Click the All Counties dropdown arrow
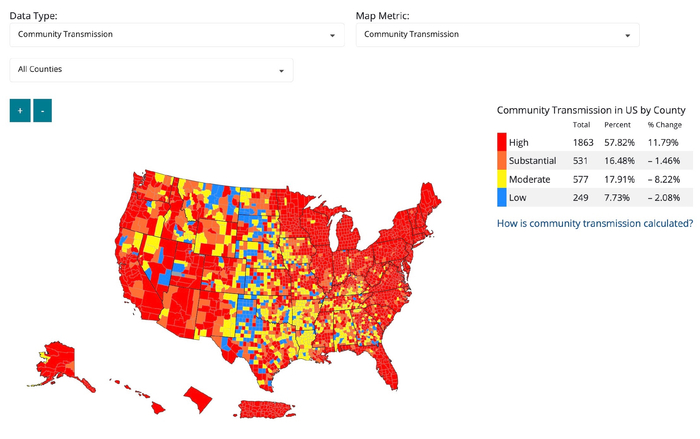This screenshot has width=700, height=439. [x=281, y=71]
